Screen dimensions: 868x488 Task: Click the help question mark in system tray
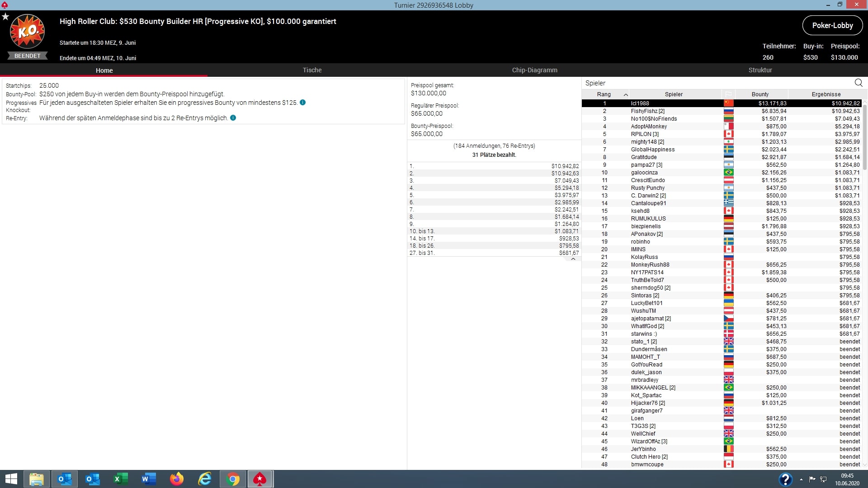pos(785,479)
